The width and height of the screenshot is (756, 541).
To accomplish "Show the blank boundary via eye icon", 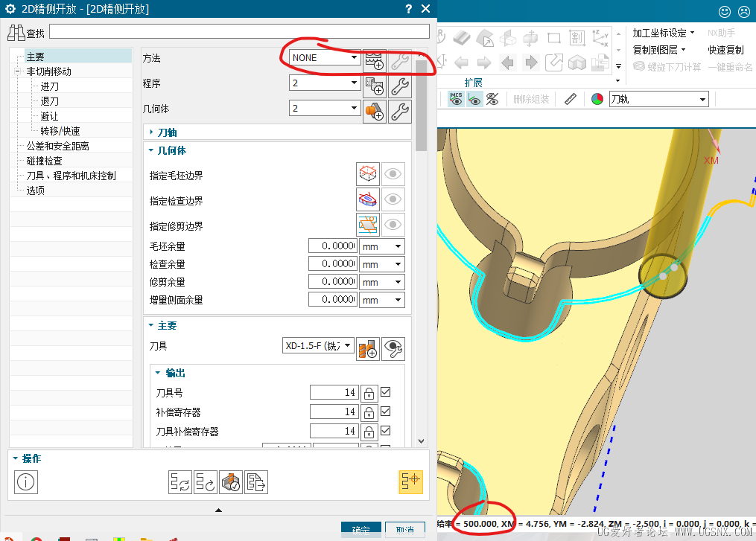I will (393, 174).
